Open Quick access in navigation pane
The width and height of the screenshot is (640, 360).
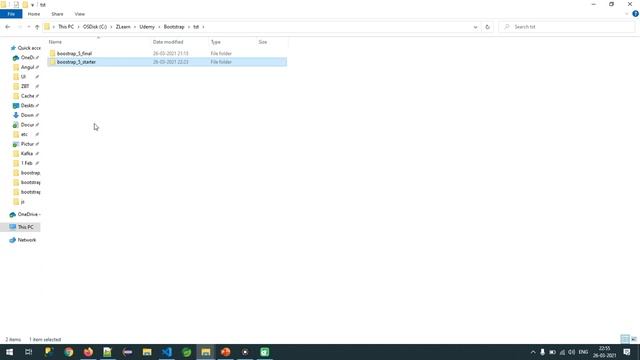25,48
